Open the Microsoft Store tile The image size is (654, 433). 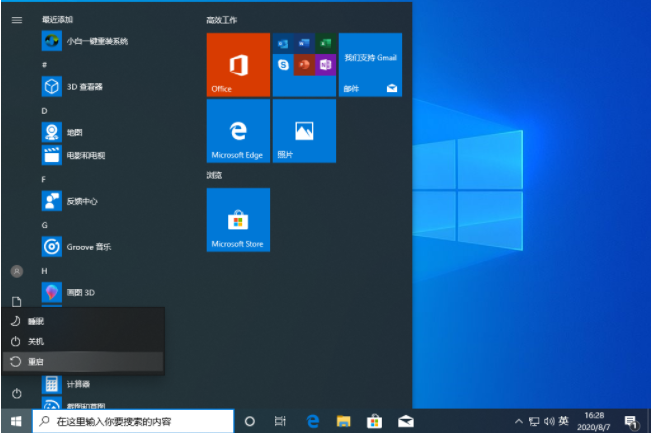click(x=238, y=219)
